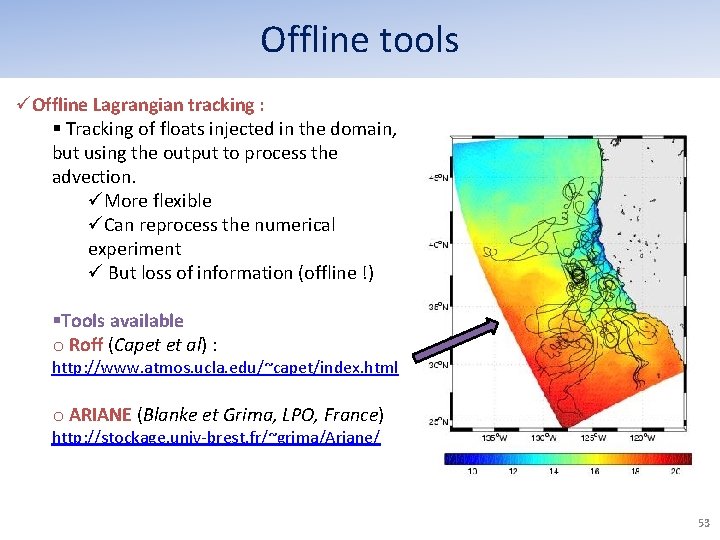Click '(Blanke et Grima, LPO, France)' citation
This screenshot has width=720, height=540.
click(260, 415)
